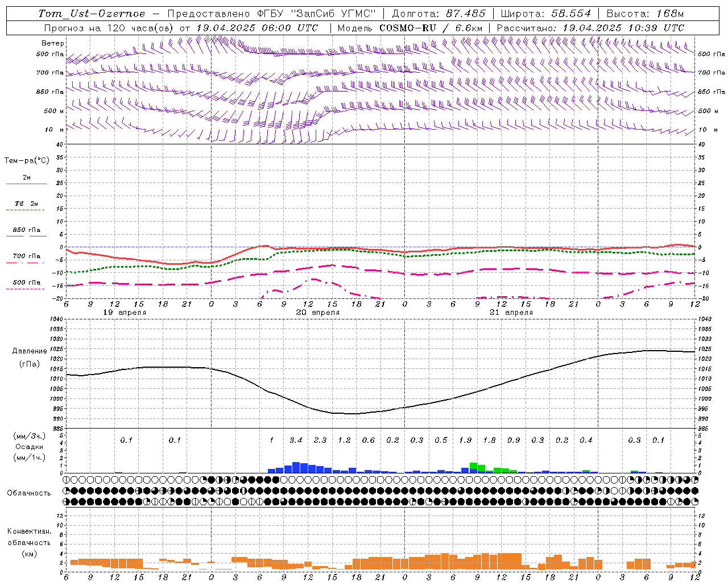Click the 'Ветер' wind panel label
The image size is (728, 582).
point(53,43)
